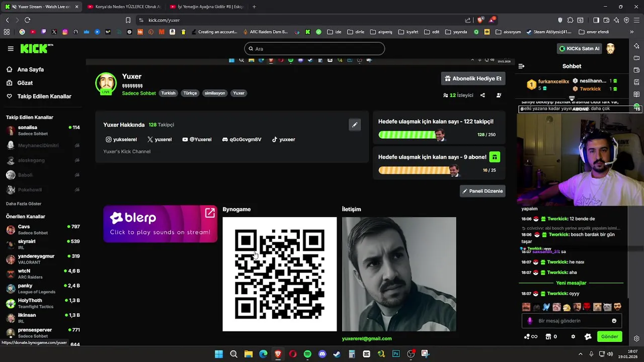644x362 pixels.
Task: Click the Bir mesaj gönderin chat input
Action: pos(572,321)
